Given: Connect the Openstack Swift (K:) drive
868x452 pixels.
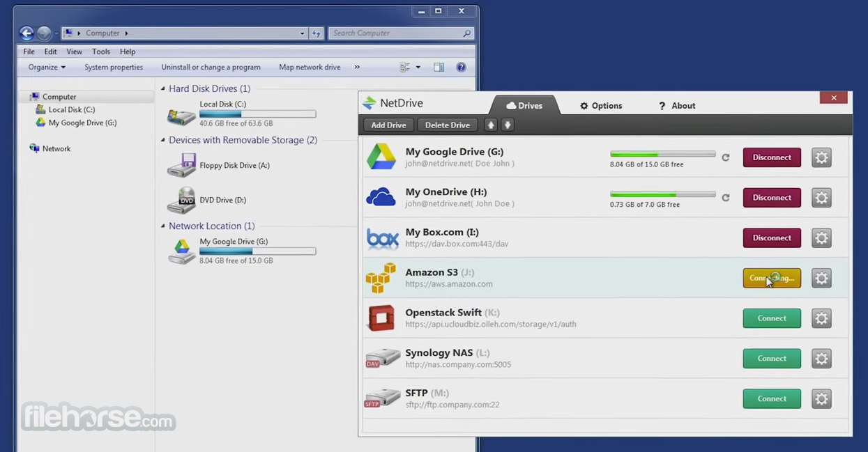Looking at the screenshot, I should click(x=772, y=318).
